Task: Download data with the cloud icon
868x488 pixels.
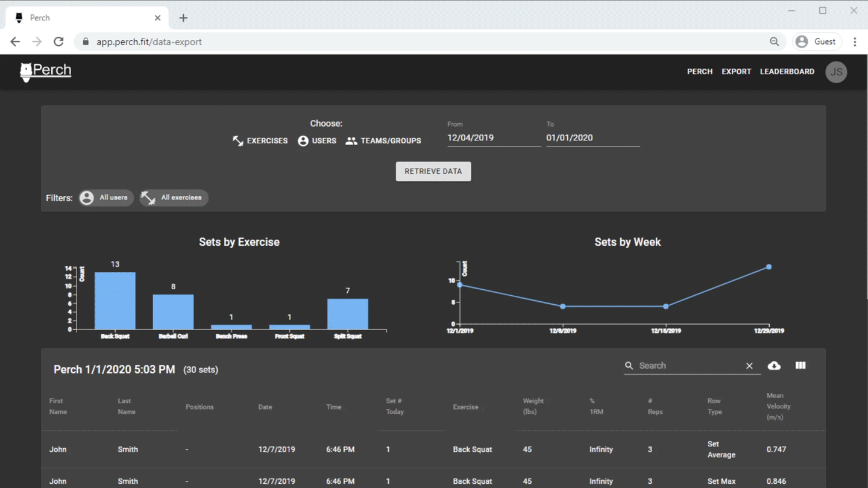Action: 774,366
